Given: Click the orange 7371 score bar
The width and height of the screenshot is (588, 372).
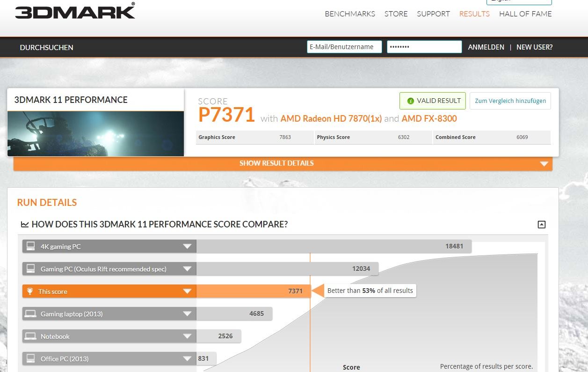Looking at the screenshot, I should pos(253,291).
